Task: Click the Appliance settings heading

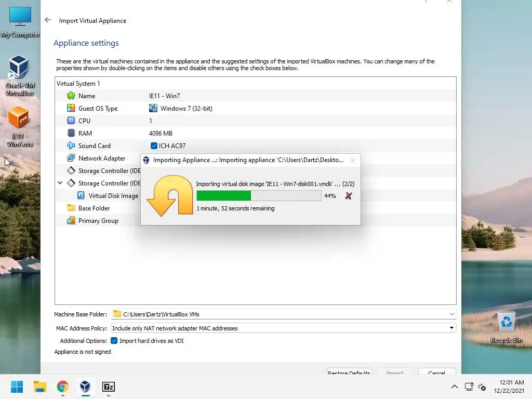Action: click(x=86, y=43)
